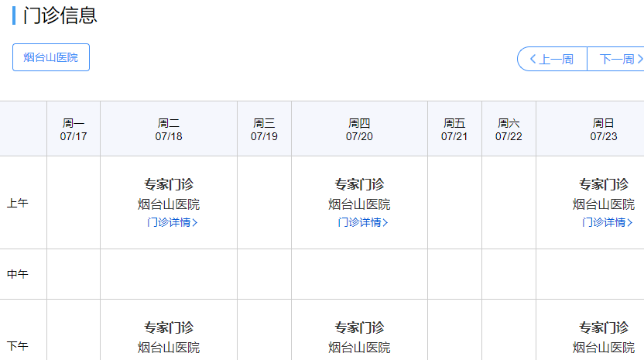The width and height of the screenshot is (644, 360).
Task: Pick Sunday afternoon 专家门诊 slot
Action: tap(603, 327)
